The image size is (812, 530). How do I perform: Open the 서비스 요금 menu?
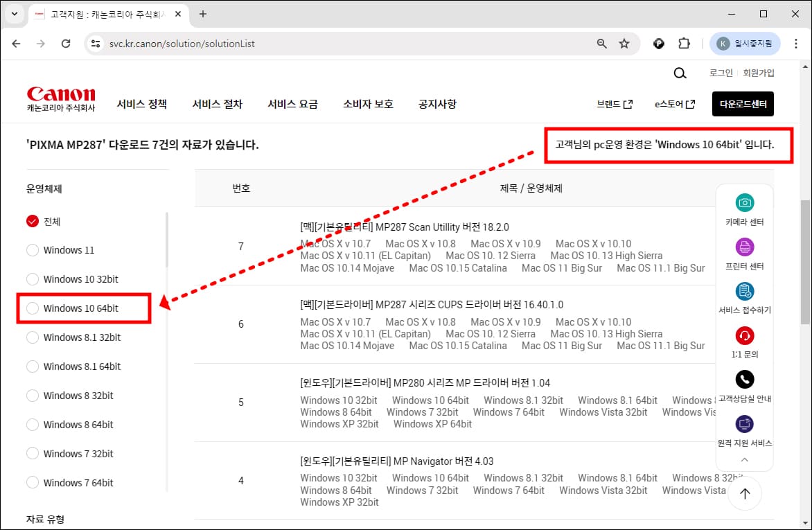point(292,104)
